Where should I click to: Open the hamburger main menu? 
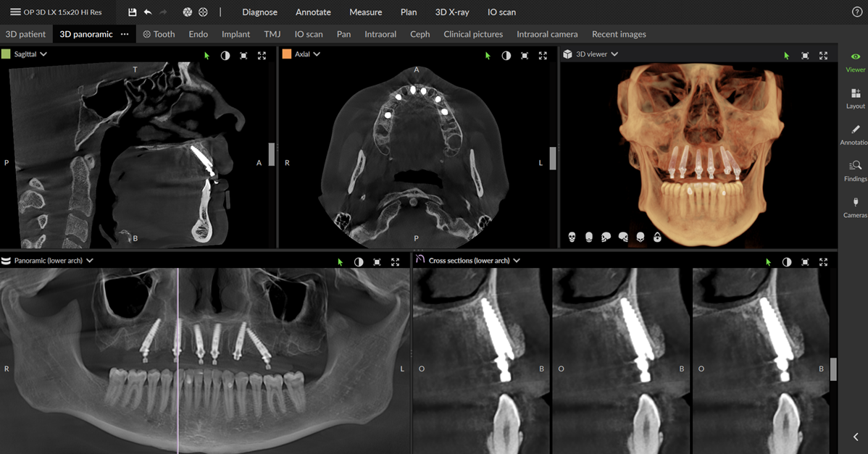pyautogui.click(x=15, y=12)
